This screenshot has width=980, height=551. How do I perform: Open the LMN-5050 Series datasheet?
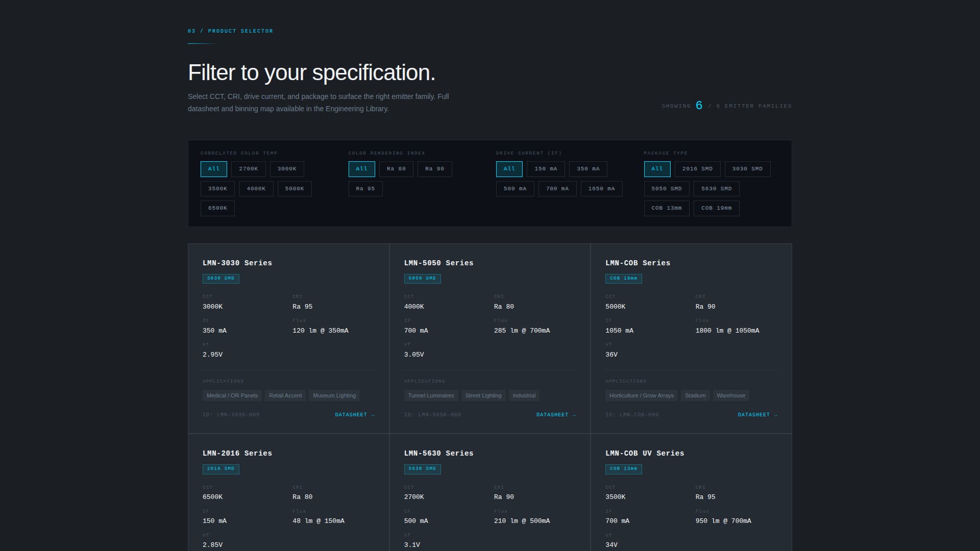click(555, 414)
